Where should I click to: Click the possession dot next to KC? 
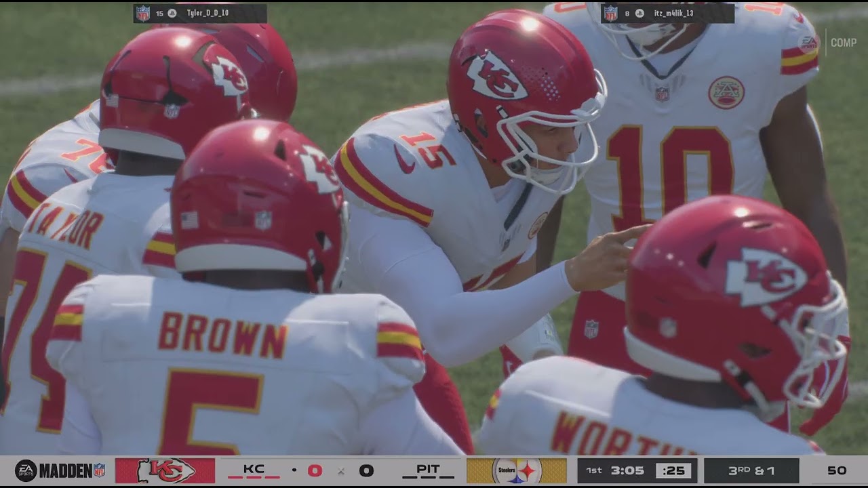click(x=294, y=470)
